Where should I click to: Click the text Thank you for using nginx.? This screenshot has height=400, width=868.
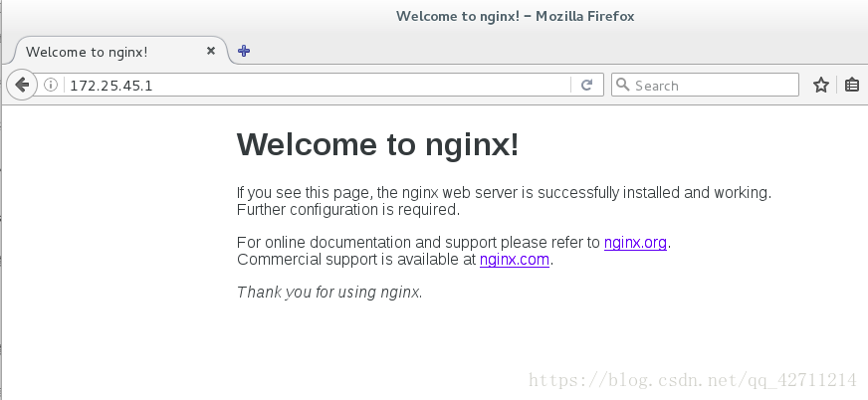[329, 293]
